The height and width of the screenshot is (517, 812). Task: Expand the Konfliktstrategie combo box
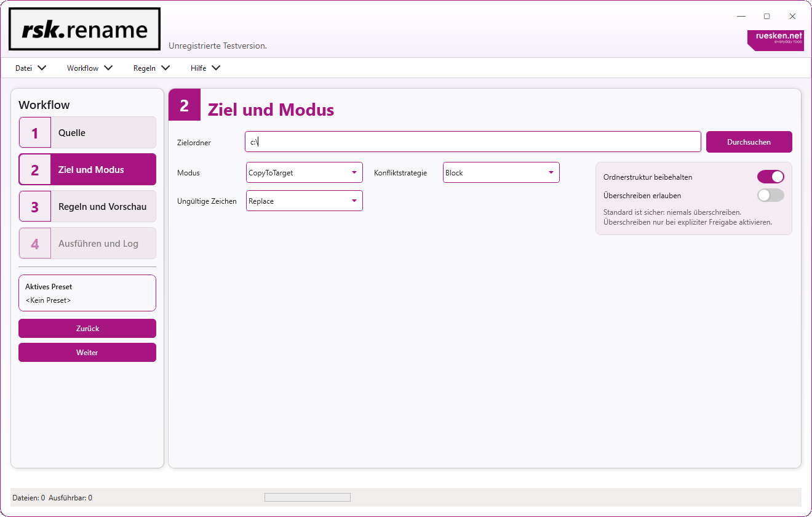(x=501, y=173)
